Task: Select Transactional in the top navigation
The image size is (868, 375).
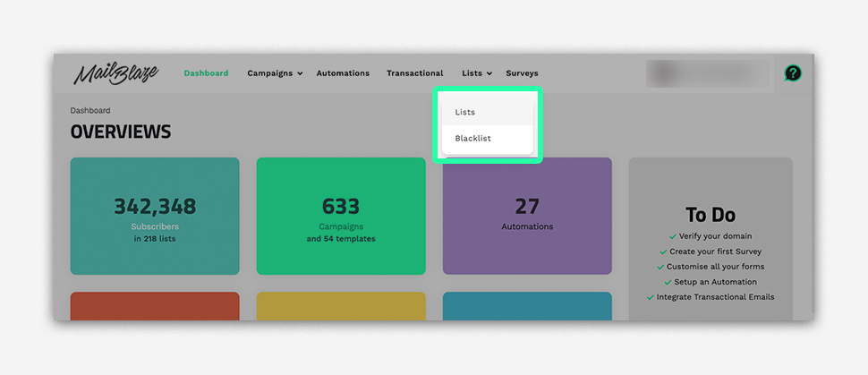Action: pos(414,73)
